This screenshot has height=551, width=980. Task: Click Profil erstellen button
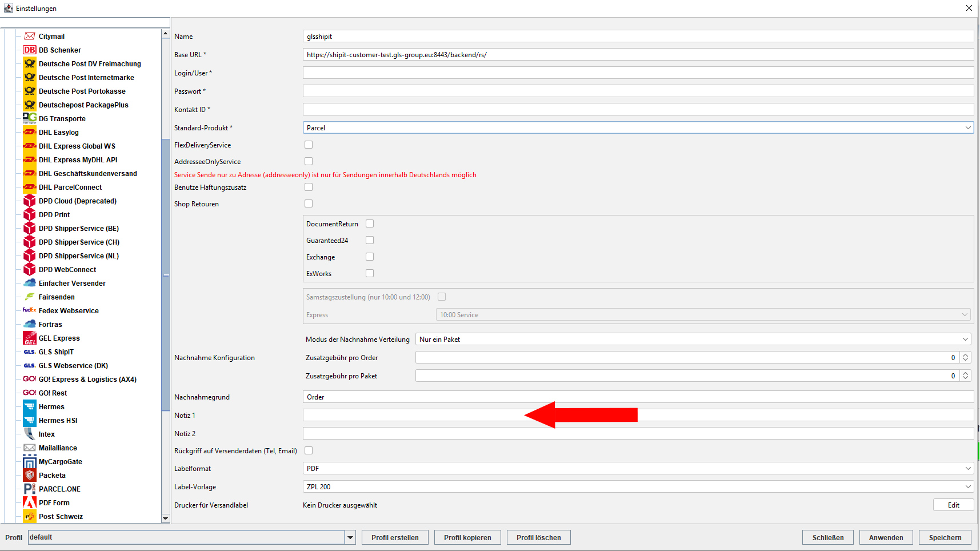click(x=395, y=537)
